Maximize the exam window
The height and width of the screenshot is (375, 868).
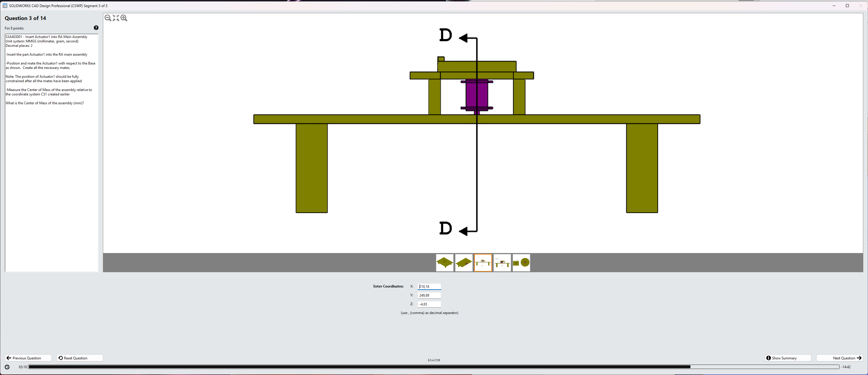click(847, 5)
